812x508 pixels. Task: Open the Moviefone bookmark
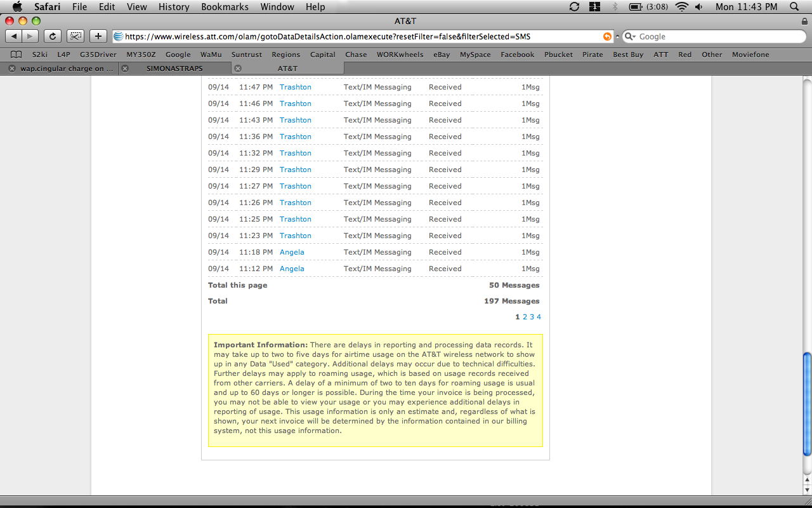click(x=750, y=55)
